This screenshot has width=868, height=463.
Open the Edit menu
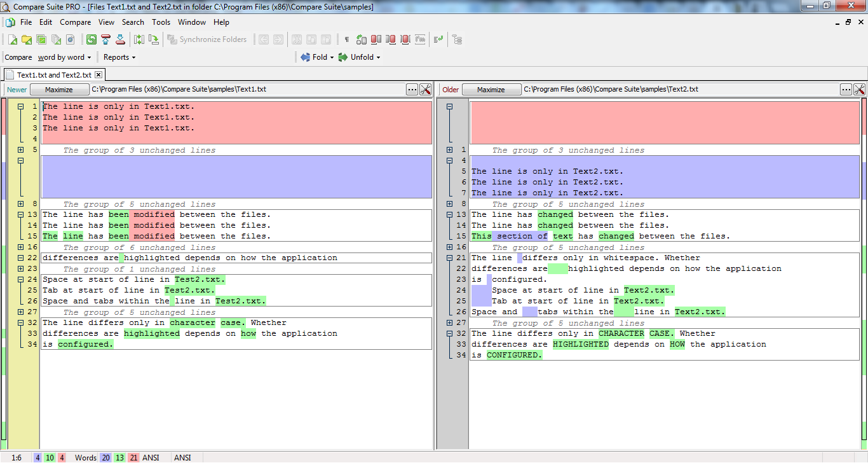[x=46, y=22]
